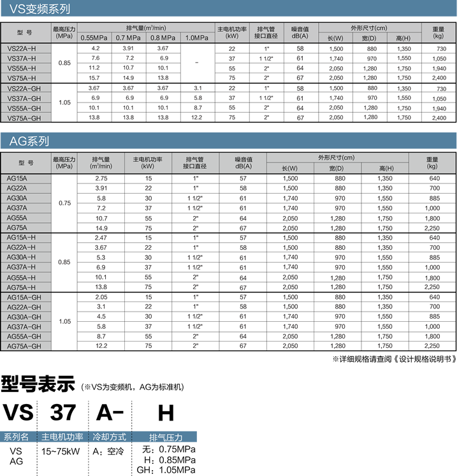
Task: Select the AG75A-GH model row label
Action: click(x=24, y=346)
